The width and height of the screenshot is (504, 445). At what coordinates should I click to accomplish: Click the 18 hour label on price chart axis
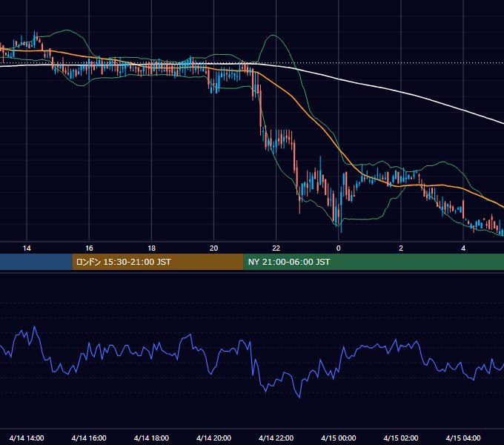(151, 248)
